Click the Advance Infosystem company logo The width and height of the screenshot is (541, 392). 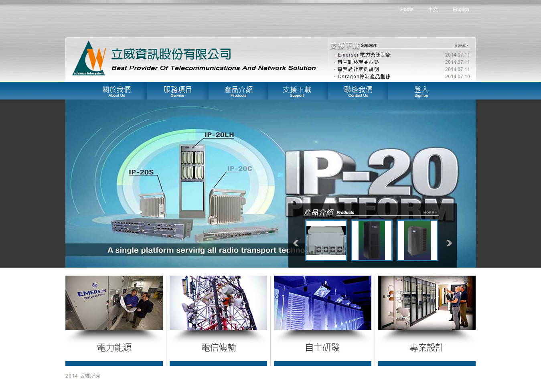(x=89, y=59)
